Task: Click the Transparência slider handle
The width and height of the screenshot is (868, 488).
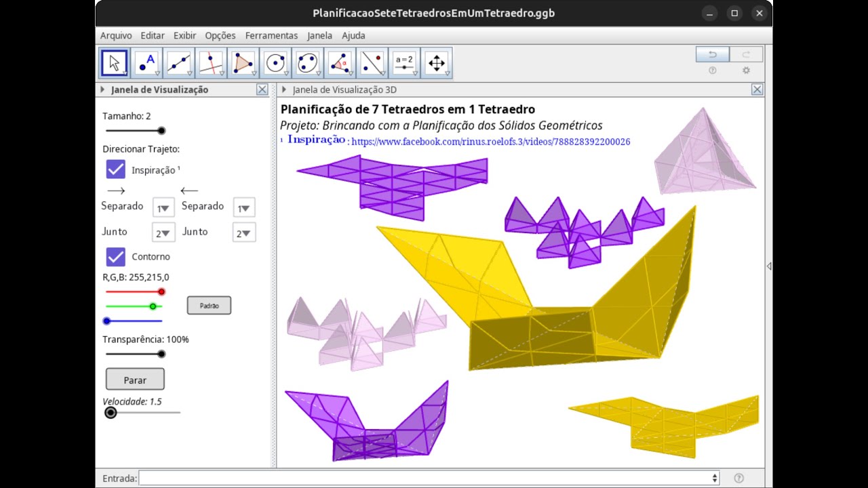Action: 161,354
